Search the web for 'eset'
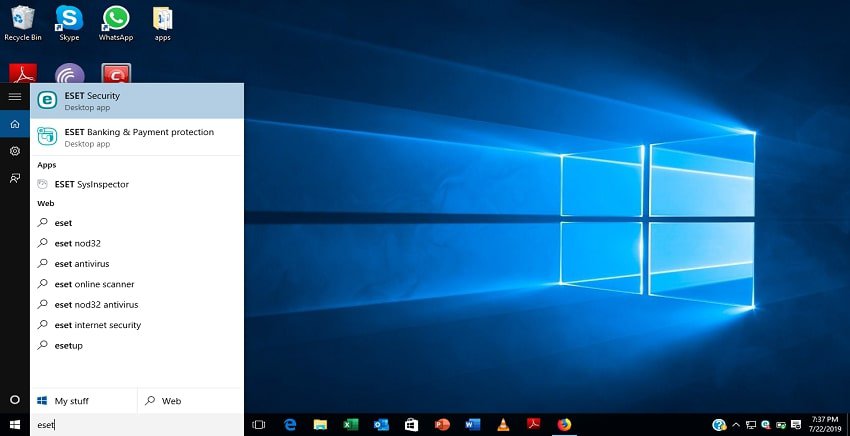850x436 pixels. [x=137, y=223]
